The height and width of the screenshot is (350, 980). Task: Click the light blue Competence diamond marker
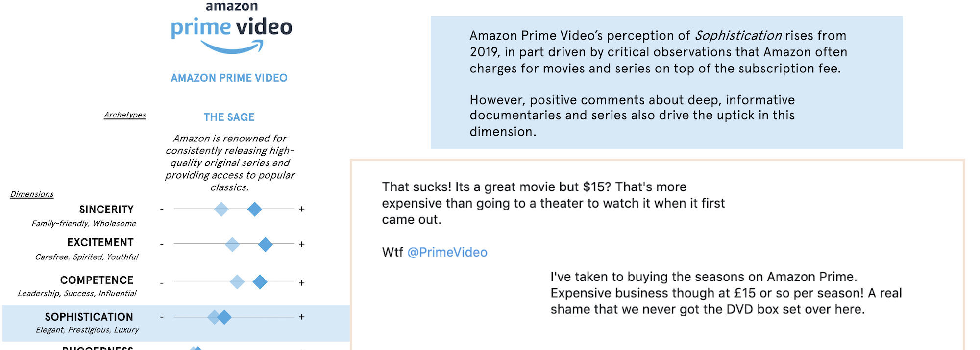click(237, 282)
